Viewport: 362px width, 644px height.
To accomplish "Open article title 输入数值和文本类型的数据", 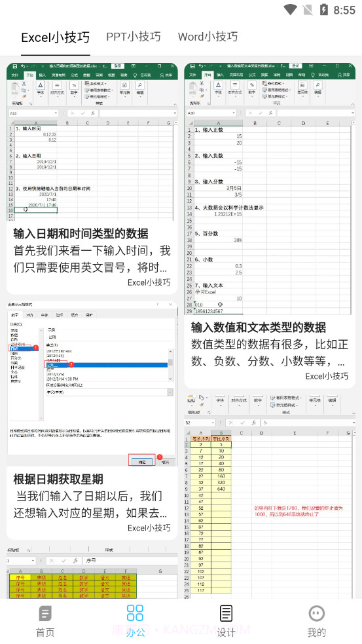I will (x=259, y=328).
